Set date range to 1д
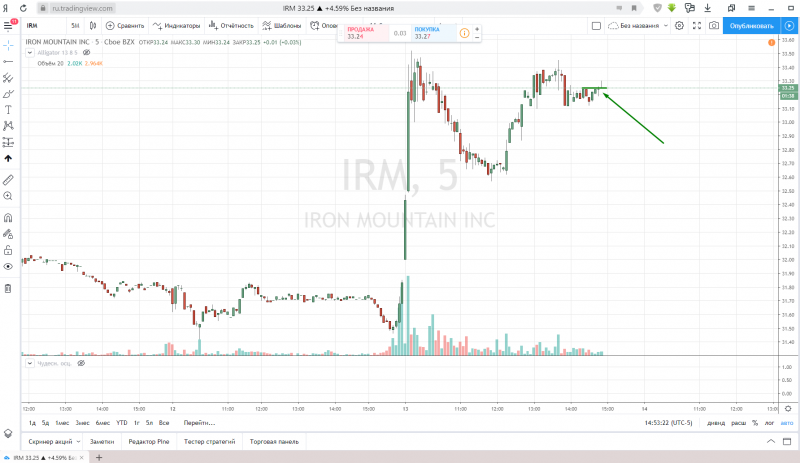This screenshot has height=463, width=800. coord(32,423)
